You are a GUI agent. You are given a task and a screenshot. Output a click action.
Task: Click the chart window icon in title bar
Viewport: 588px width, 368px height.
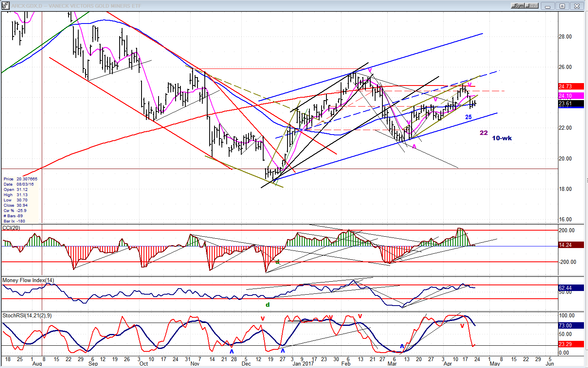[6, 6]
